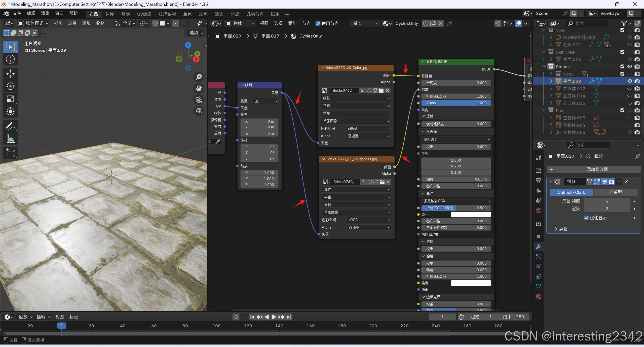644x347 pixels.
Task: Open the 渲染 menu in top bar
Action: coord(45,13)
